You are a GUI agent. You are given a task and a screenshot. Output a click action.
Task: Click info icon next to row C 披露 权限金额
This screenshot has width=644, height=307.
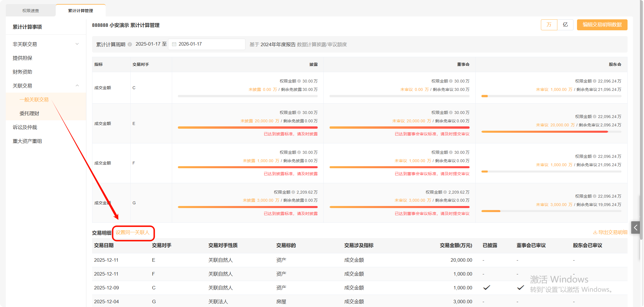coord(299,81)
